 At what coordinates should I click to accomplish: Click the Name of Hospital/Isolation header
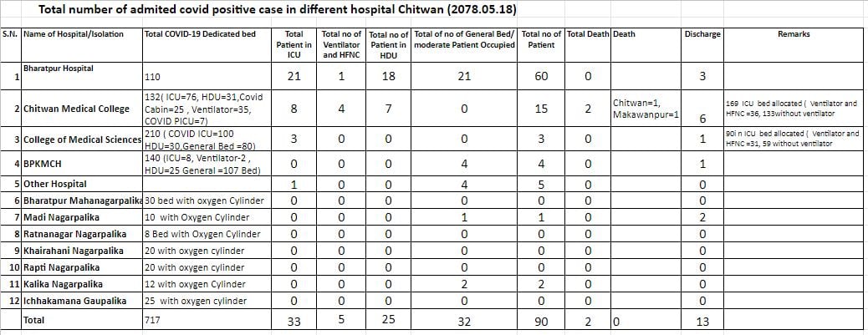click(x=74, y=34)
